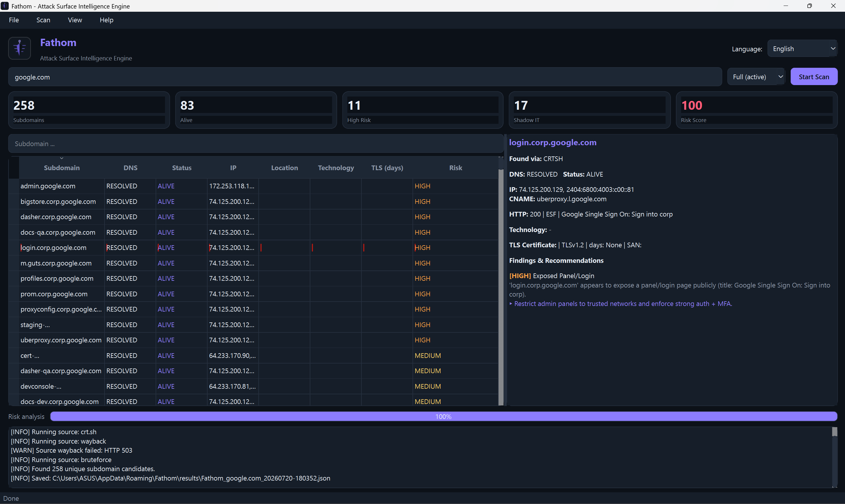Viewport: 845px width, 504px height.
Task: Open the View menu
Action: point(75,20)
